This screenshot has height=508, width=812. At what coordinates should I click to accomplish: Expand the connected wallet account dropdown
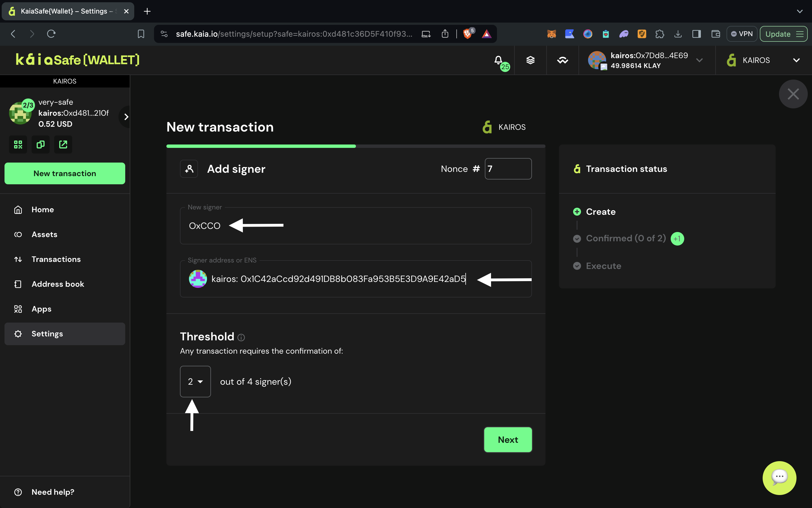click(699, 60)
